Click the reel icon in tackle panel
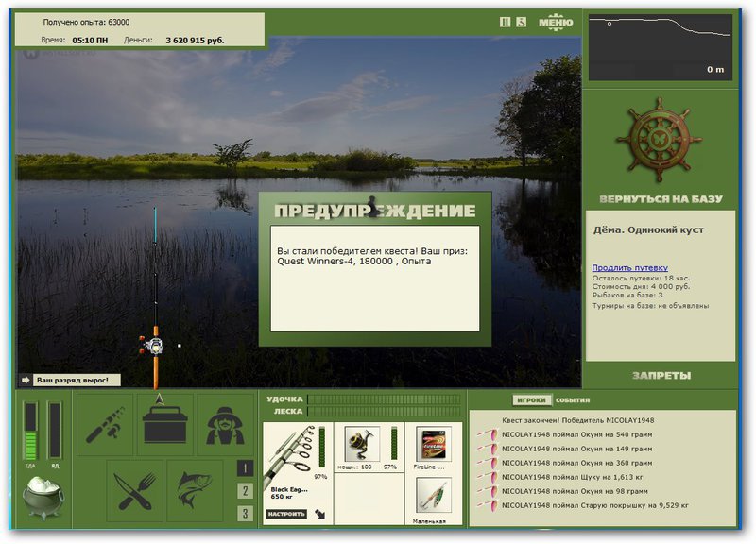Viewport: 756px width, 544px height. (362, 443)
